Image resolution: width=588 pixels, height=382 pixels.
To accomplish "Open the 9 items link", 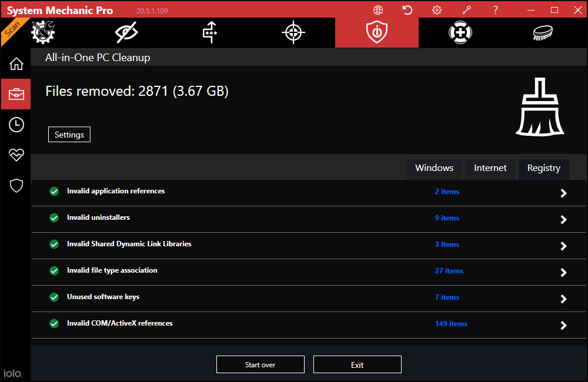I will (447, 218).
